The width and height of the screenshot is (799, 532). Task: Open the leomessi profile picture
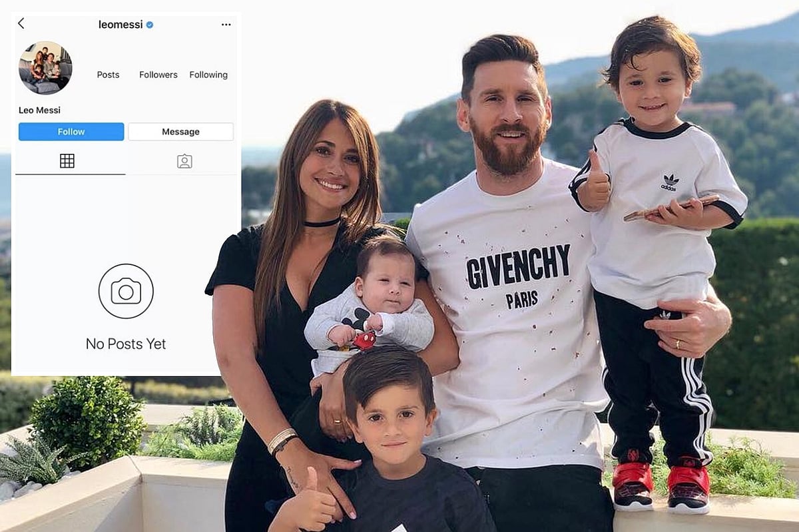point(45,68)
